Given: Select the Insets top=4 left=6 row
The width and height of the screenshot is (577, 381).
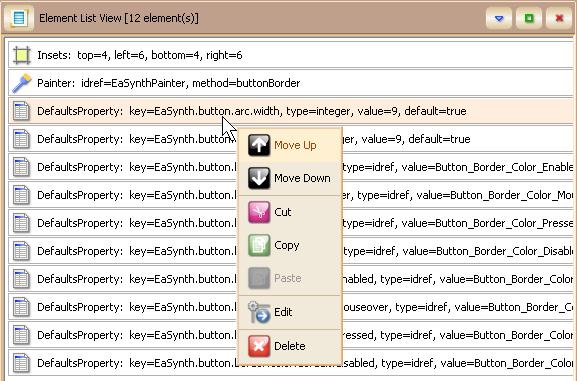Looking at the screenshot, I should click(x=291, y=55).
